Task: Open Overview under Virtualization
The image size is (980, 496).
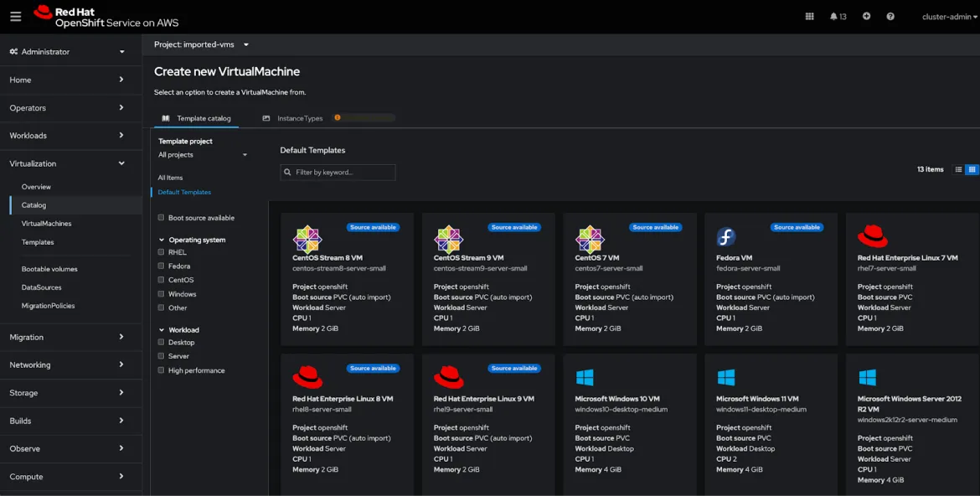Action: point(36,187)
